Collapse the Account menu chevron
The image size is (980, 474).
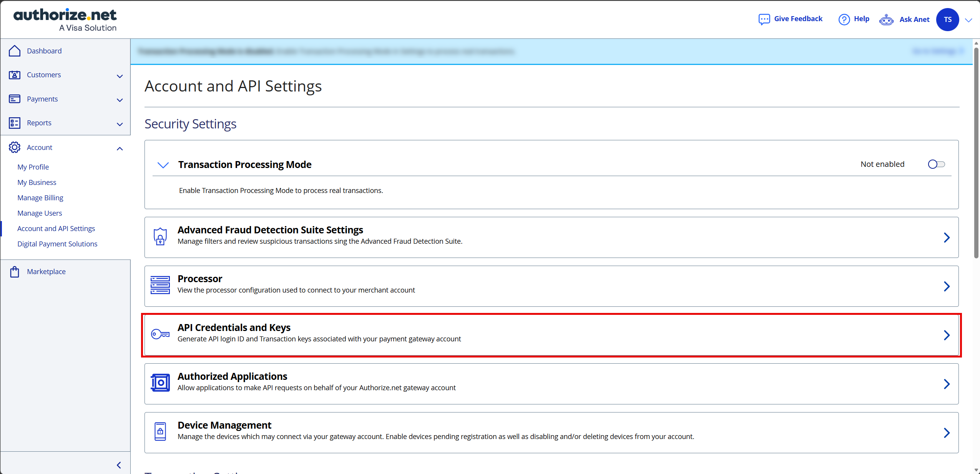click(x=120, y=148)
